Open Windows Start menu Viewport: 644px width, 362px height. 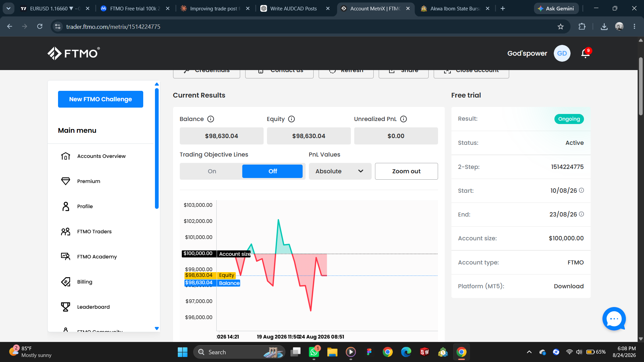pos(182,352)
